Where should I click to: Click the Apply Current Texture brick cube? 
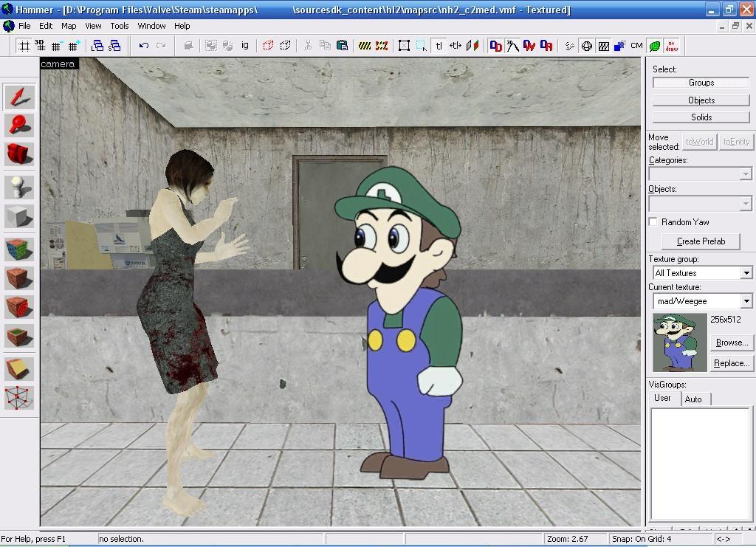(19, 278)
